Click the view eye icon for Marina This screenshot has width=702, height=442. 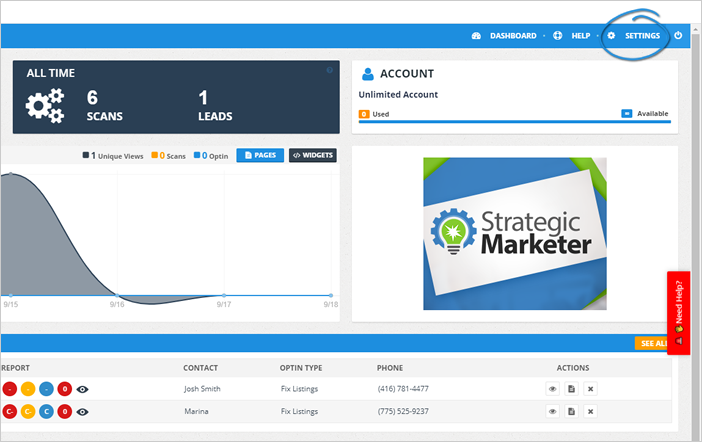(552, 411)
